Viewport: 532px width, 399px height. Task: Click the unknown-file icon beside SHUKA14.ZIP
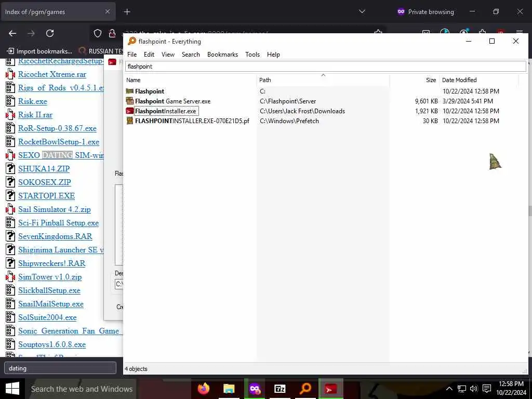pos(10,169)
